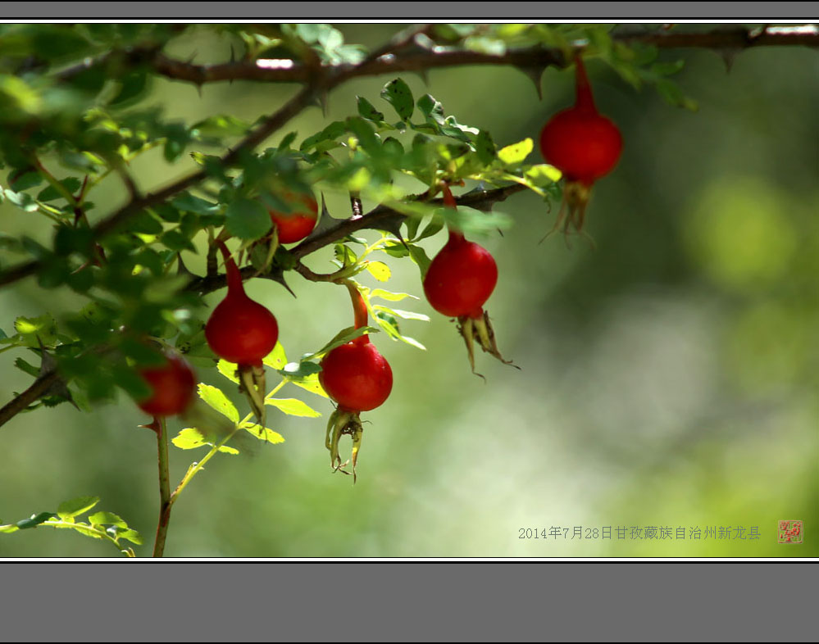The height and width of the screenshot is (644, 819).
Task: Click the white border line under the photo
Action: [409, 560]
